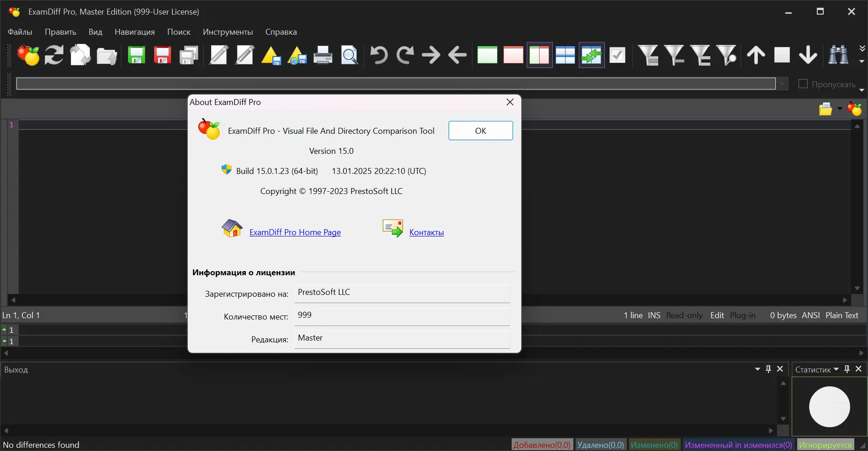Show only the green first-file pane
The image size is (868, 451).
487,55
